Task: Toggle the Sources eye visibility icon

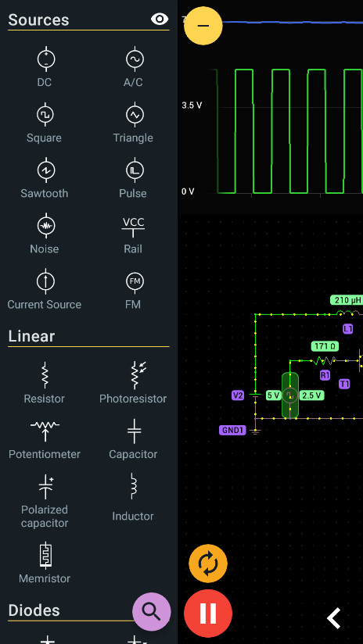Action: 160,19
